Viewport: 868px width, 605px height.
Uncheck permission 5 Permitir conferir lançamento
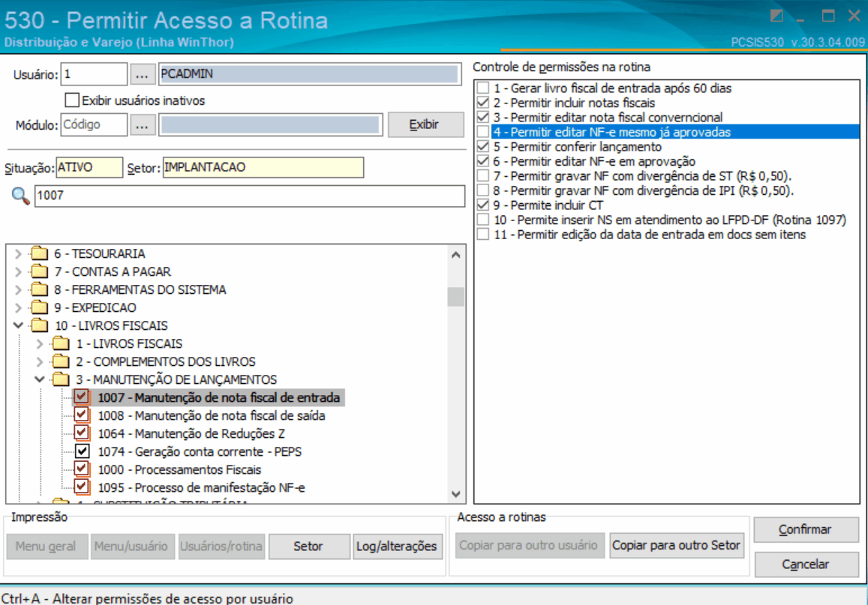[x=482, y=146]
